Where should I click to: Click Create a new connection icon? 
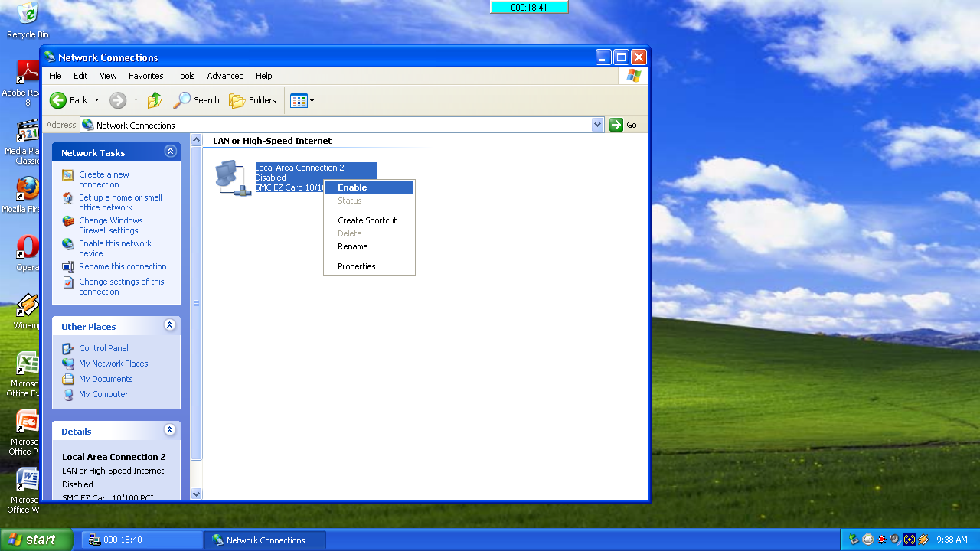click(x=68, y=175)
